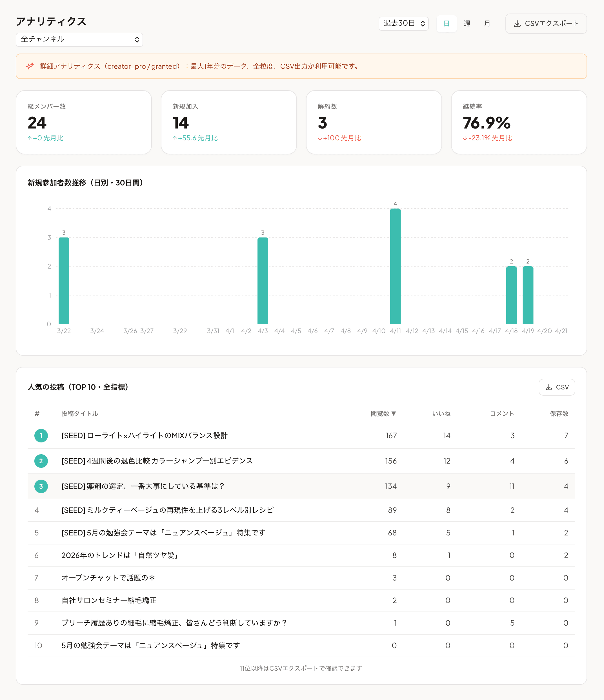Select the 日 daily view toggle
Viewport: 604px width, 700px height.
(447, 23)
